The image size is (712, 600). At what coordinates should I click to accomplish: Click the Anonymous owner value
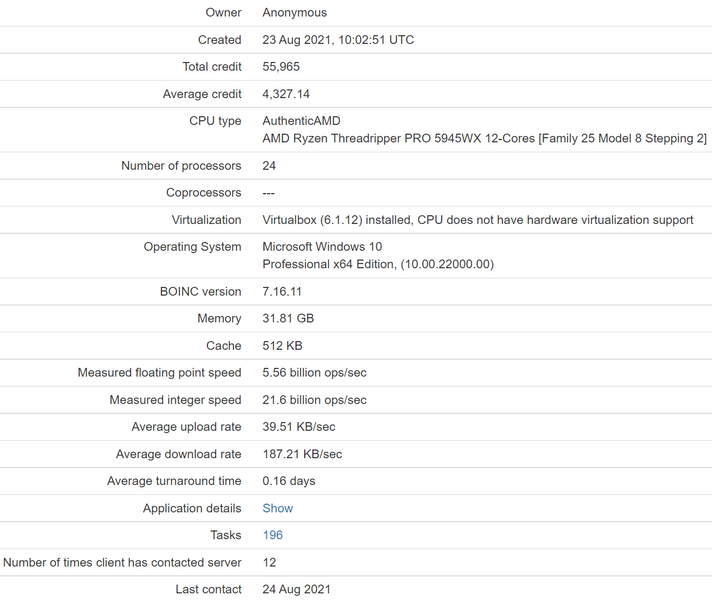click(294, 13)
